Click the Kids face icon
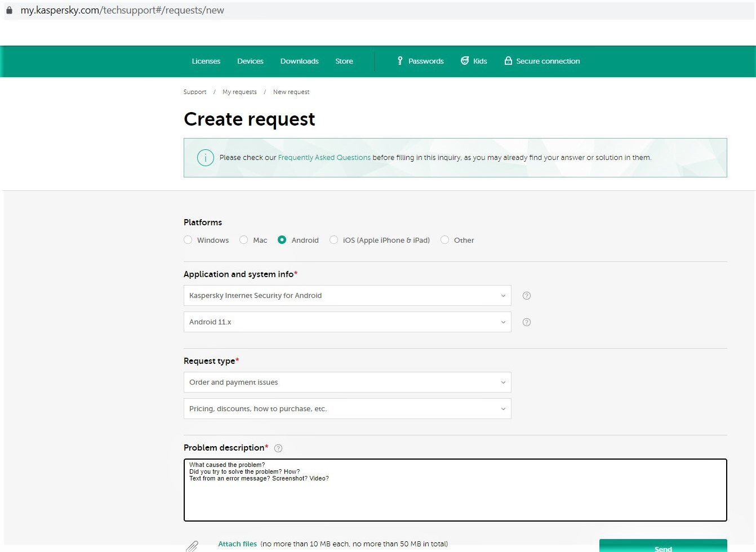The height and width of the screenshot is (552, 756). coord(465,61)
